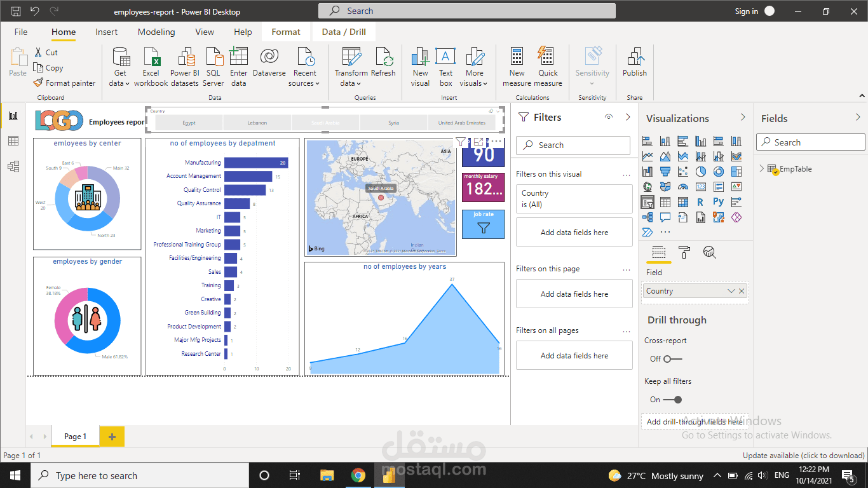Toggle filters pane eye visibility

609,117
